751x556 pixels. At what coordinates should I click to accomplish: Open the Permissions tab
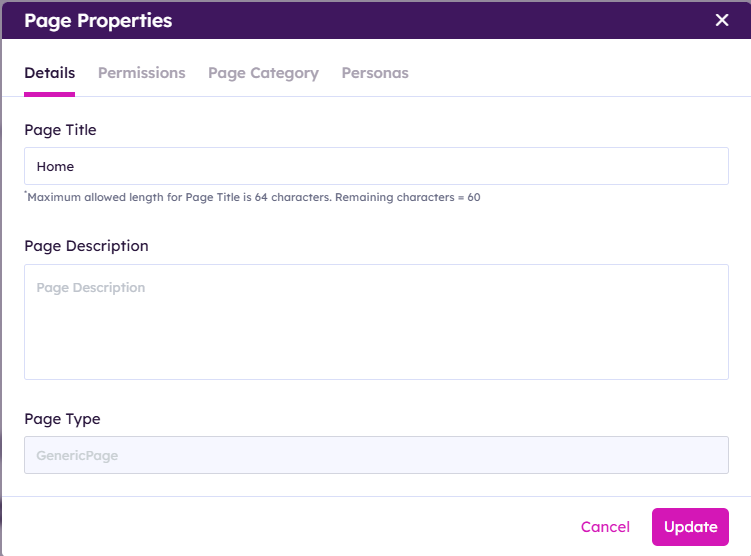tap(141, 73)
